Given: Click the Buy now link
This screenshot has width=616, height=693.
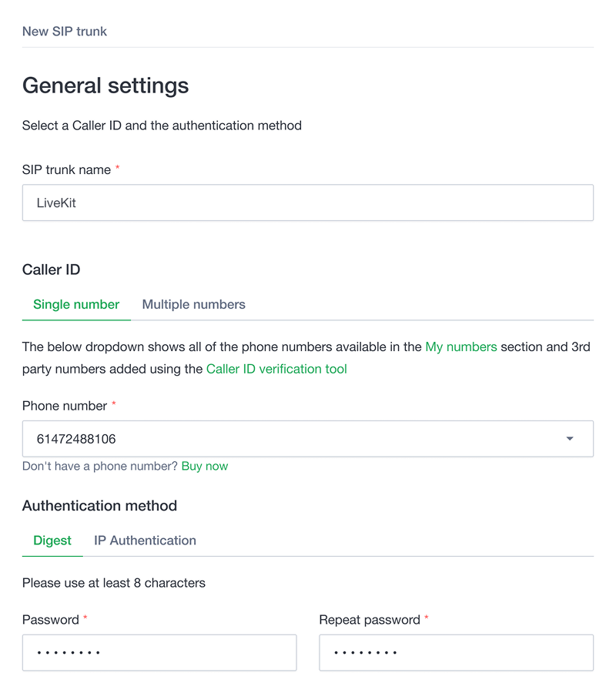Looking at the screenshot, I should coord(205,467).
